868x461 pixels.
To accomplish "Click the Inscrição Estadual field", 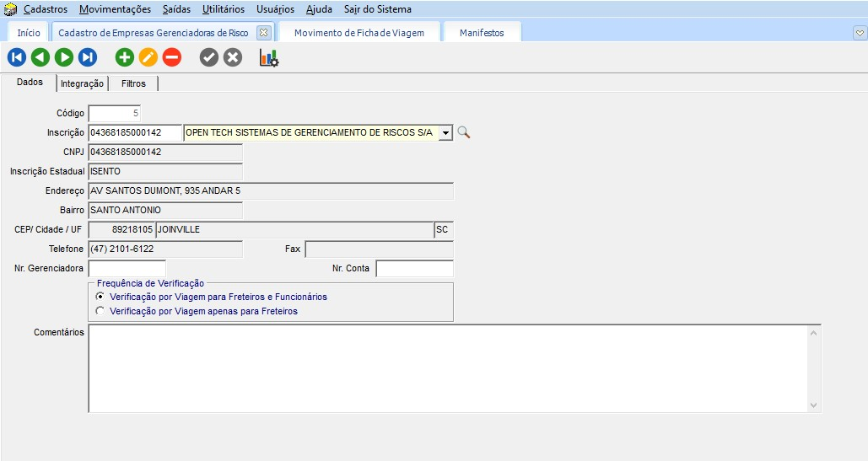I will [x=165, y=171].
